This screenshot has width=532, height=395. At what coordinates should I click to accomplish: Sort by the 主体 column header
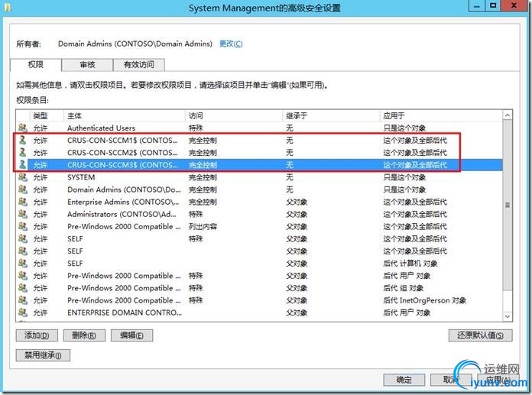point(124,115)
